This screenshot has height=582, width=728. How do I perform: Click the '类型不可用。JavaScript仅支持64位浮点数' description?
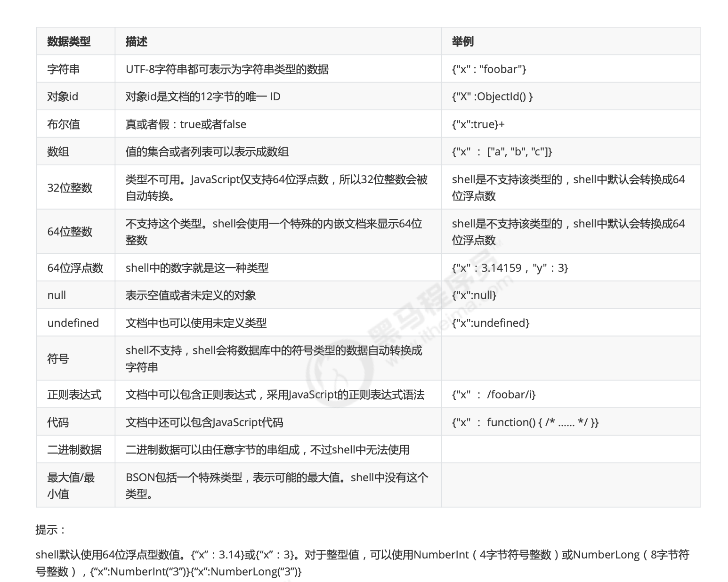(x=276, y=187)
